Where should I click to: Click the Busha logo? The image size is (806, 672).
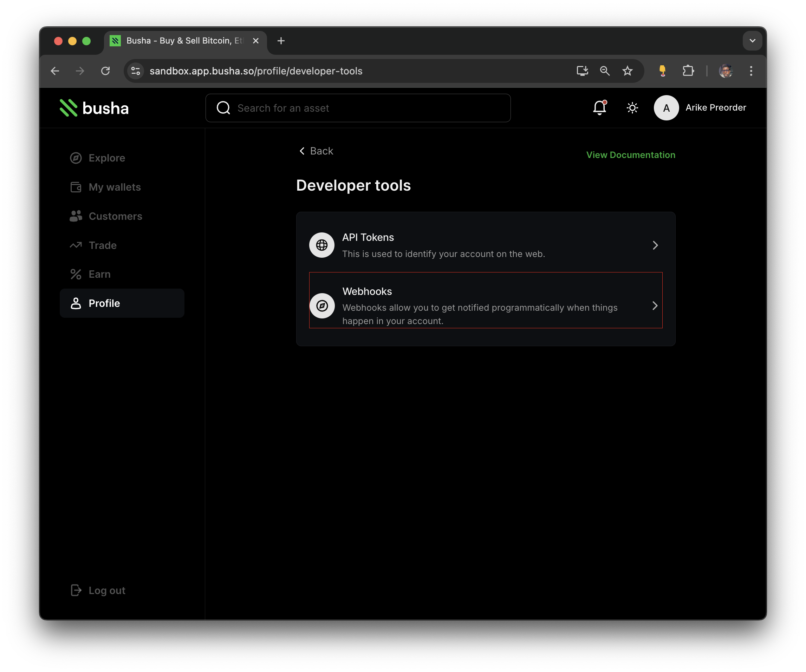click(x=94, y=108)
